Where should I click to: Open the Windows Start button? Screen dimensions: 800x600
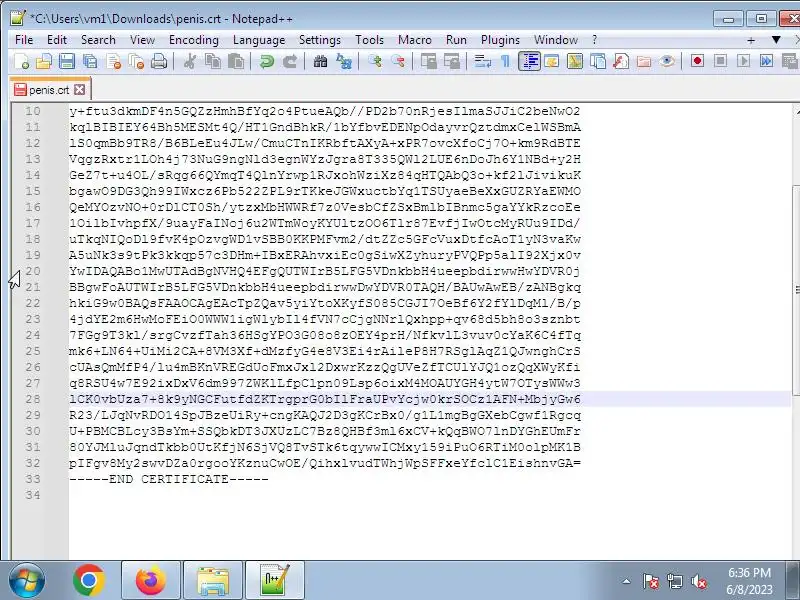coord(26,581)
